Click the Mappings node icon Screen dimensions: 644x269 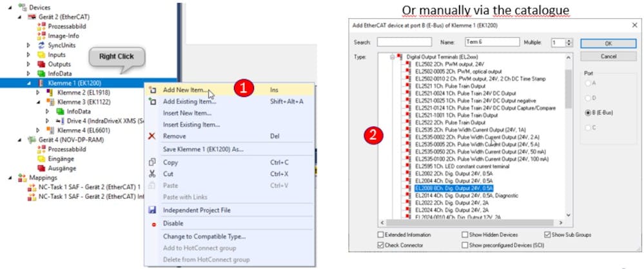22,178
